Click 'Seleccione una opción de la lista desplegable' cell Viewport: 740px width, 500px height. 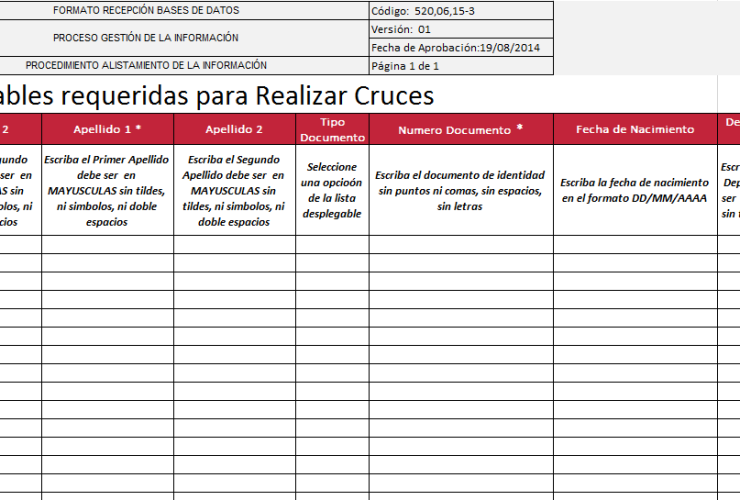(332, 190)
